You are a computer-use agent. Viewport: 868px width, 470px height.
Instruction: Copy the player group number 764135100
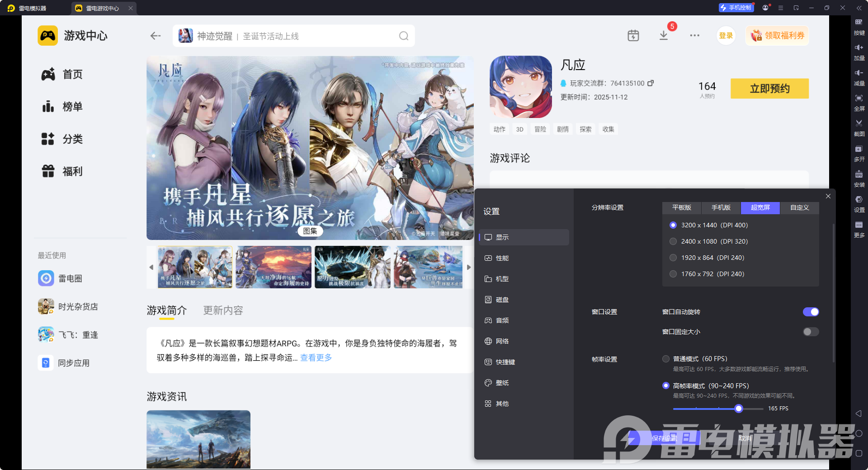[x=651, y=83]
